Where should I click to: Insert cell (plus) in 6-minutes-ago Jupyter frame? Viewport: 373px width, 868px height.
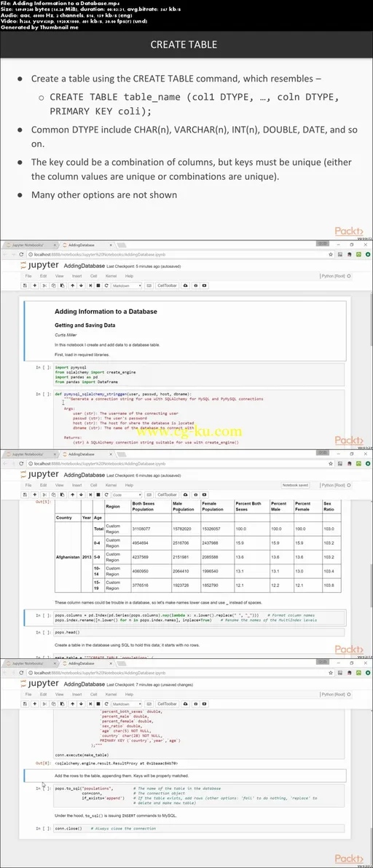35,494
